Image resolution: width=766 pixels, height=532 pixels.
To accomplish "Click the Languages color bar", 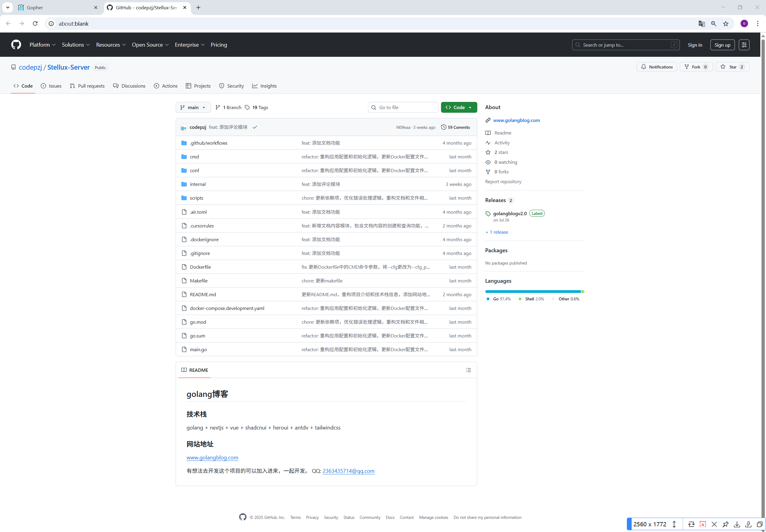I will pyautogui.click(x=534, y=291).
